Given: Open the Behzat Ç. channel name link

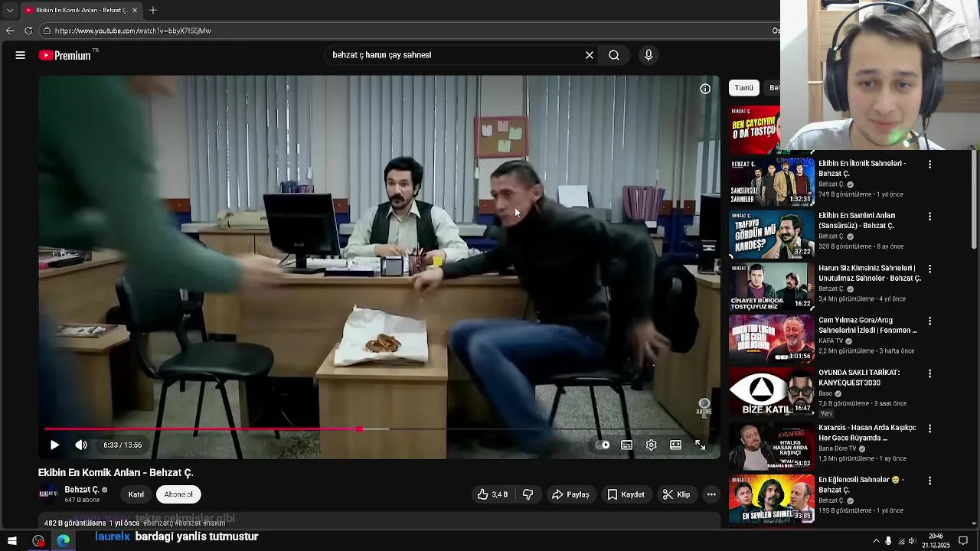Looking at the screenshot, I should pyautogui.click(x=82, y=490).
